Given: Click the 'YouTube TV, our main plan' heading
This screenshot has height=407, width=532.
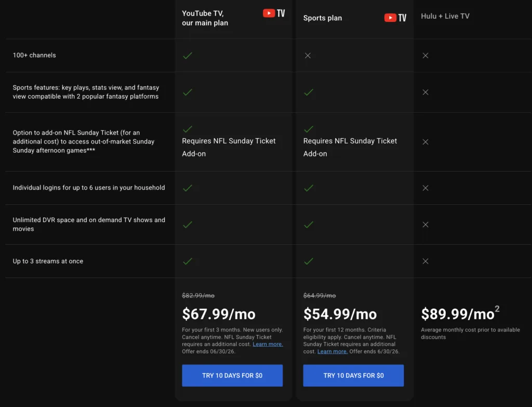Looking at the screenshot, I should click(x=205, y=18).
